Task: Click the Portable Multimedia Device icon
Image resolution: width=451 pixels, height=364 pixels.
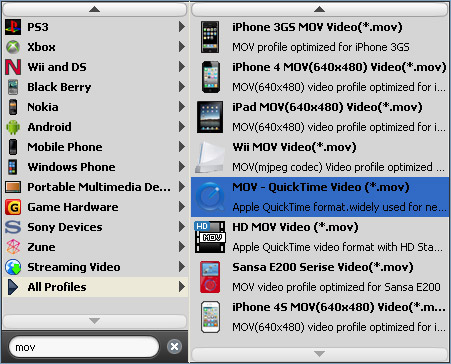Action: (13, 187)
